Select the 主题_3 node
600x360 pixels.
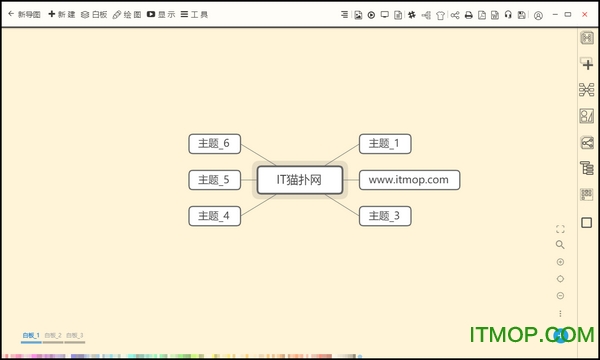(x=385, y=216)
